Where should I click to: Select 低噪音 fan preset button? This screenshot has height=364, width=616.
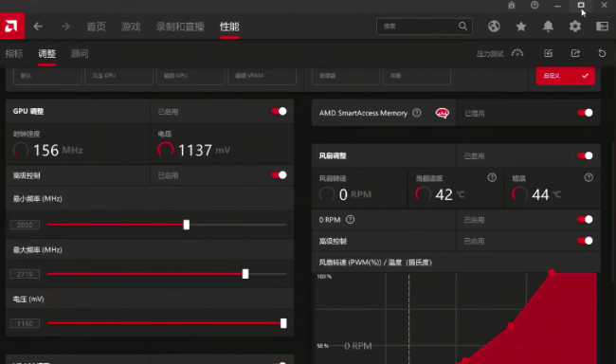point(346,76)
